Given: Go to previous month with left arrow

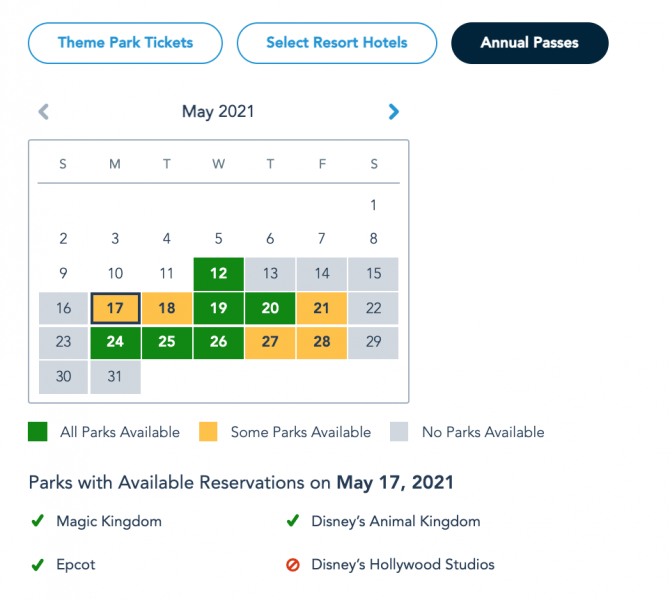Looking at the screenshot, I should (43, 112).
